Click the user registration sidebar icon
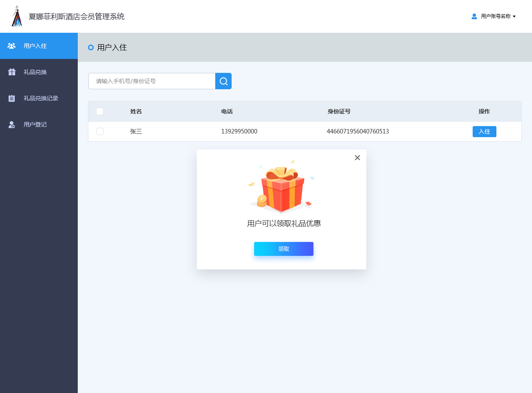Screen dimensions: 532x393 [12, 124]
